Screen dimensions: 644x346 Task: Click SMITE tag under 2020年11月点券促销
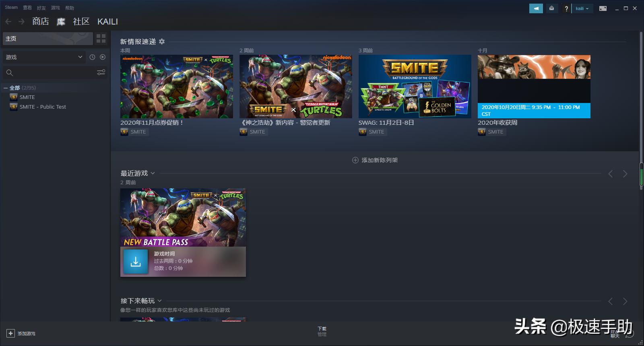tap(134, 132)
